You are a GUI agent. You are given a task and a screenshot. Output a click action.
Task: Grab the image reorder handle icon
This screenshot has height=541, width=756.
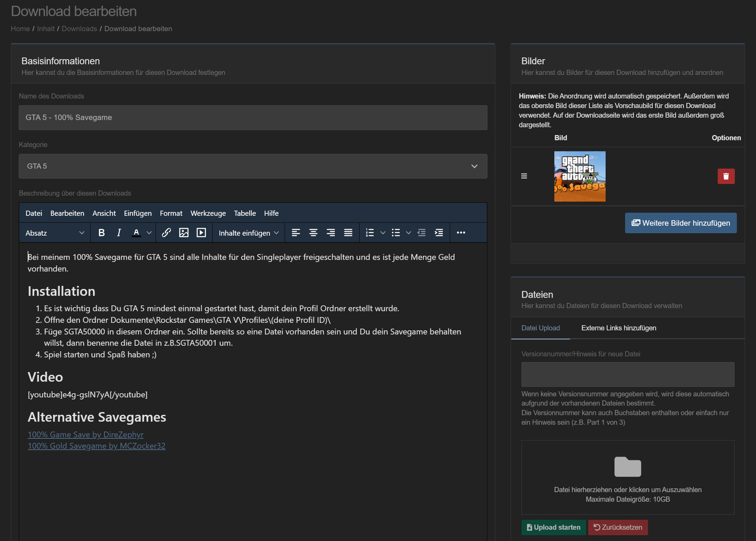[x=524, y=176]
